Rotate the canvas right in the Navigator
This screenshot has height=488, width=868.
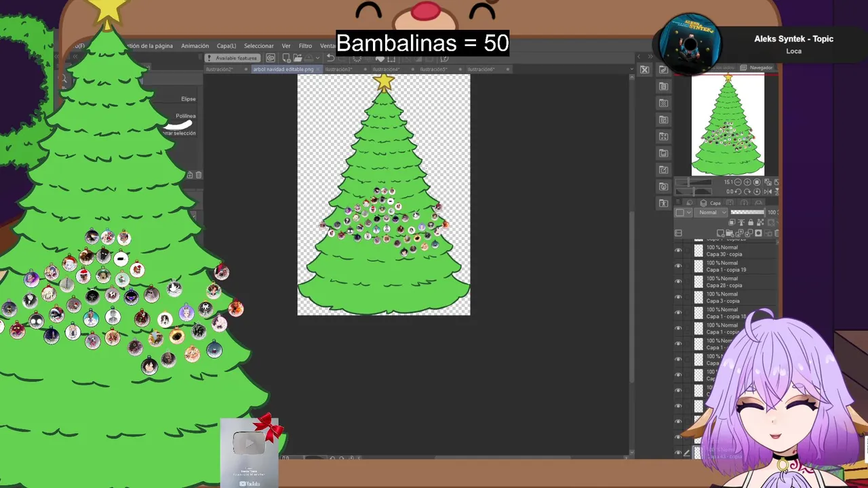tap(747, 192)
